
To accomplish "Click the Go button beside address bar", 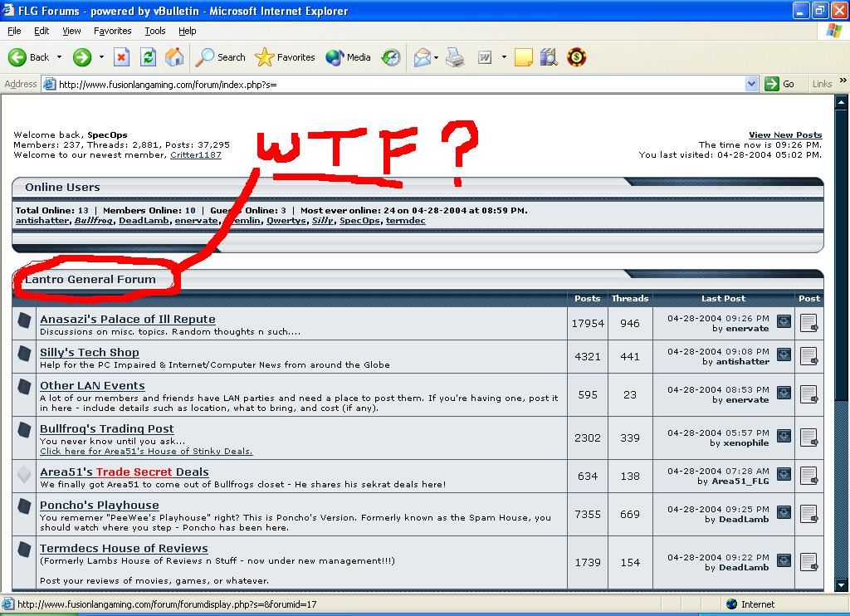I will pos(780,84).
